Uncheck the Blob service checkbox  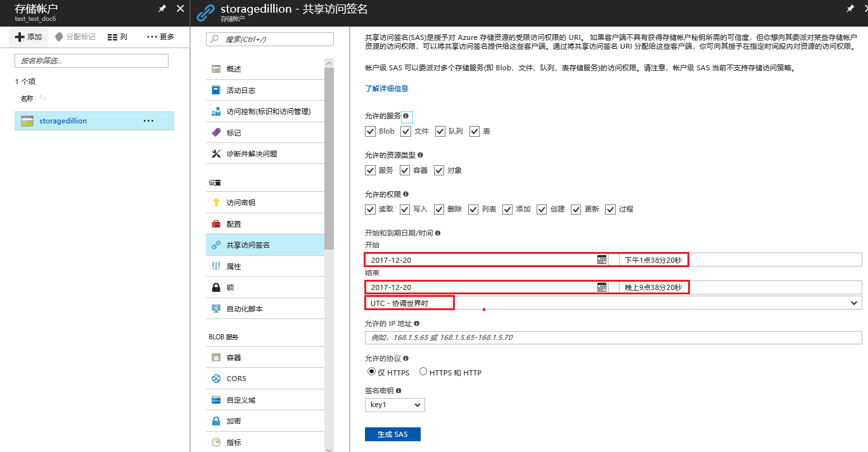point(371,131)
